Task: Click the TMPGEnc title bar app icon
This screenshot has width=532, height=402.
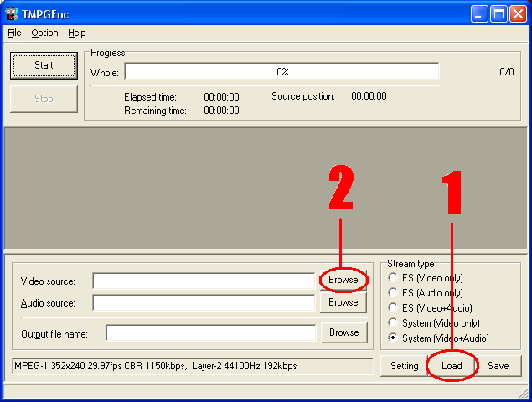Action: coord(11,14)
